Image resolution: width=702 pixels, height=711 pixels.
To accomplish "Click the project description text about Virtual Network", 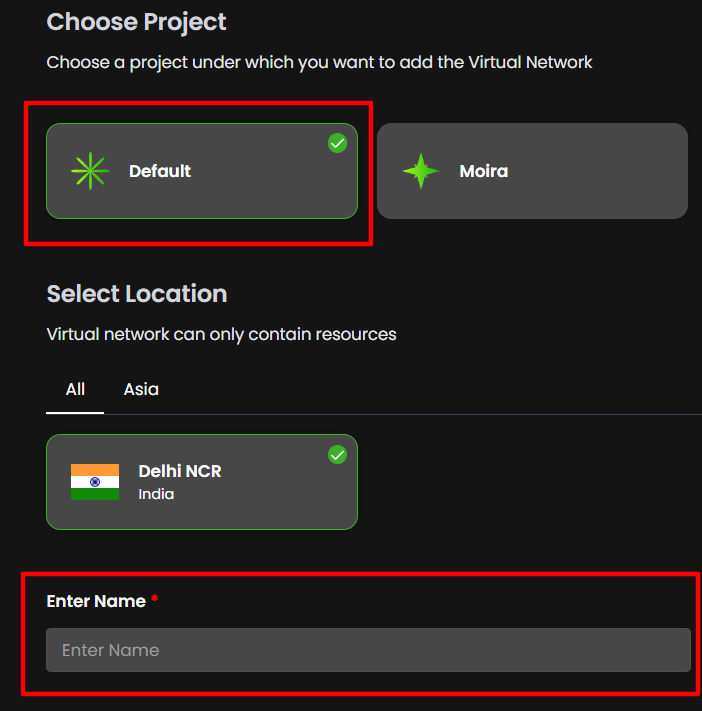I will pos(320,62).
